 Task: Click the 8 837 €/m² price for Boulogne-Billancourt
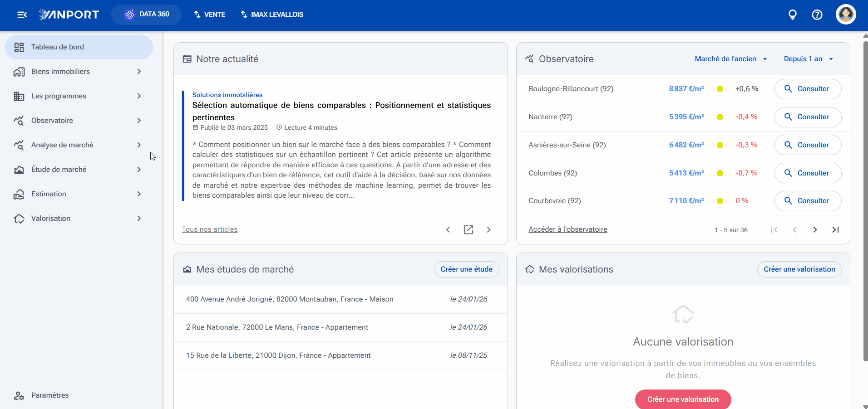(686, 89)
